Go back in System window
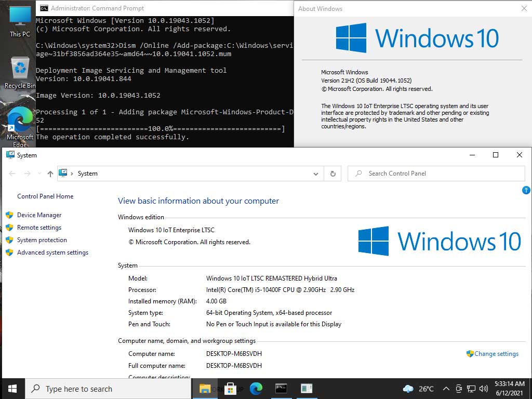This screenshot has height=399, width=532. pyautogui.click(x=12, y=174)
